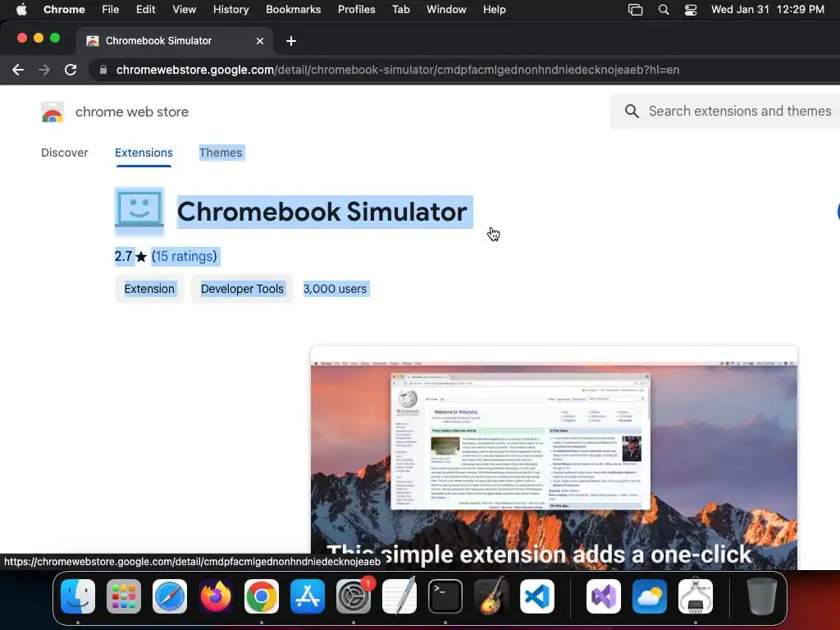Open the extension screenshot preview

(554, 458)
